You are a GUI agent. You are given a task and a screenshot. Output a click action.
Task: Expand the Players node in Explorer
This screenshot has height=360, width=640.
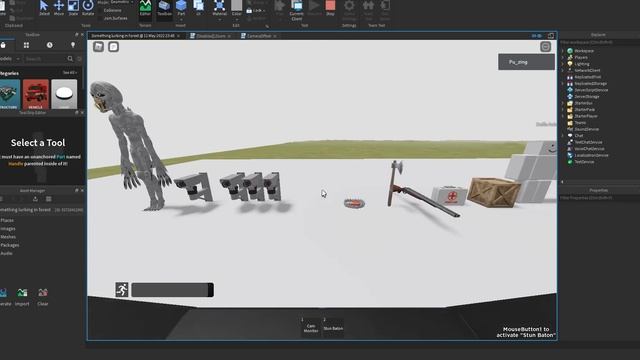tap(563, 58)
